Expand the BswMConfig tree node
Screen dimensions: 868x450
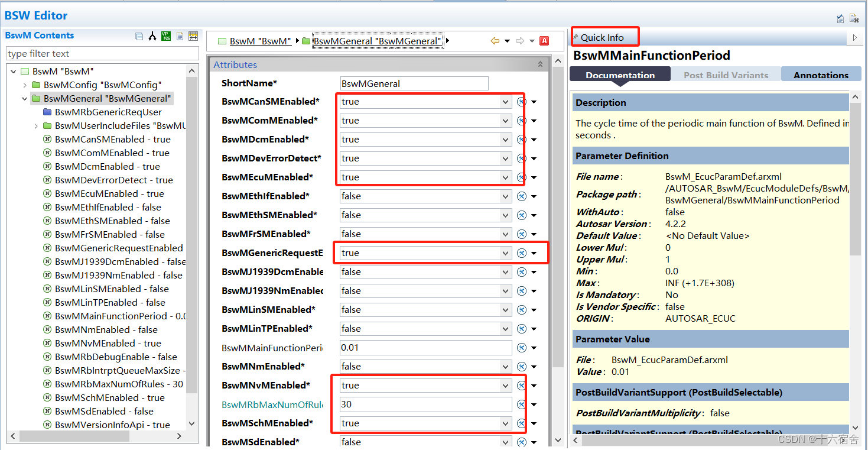pyautogui.click(x=25, y=85)
